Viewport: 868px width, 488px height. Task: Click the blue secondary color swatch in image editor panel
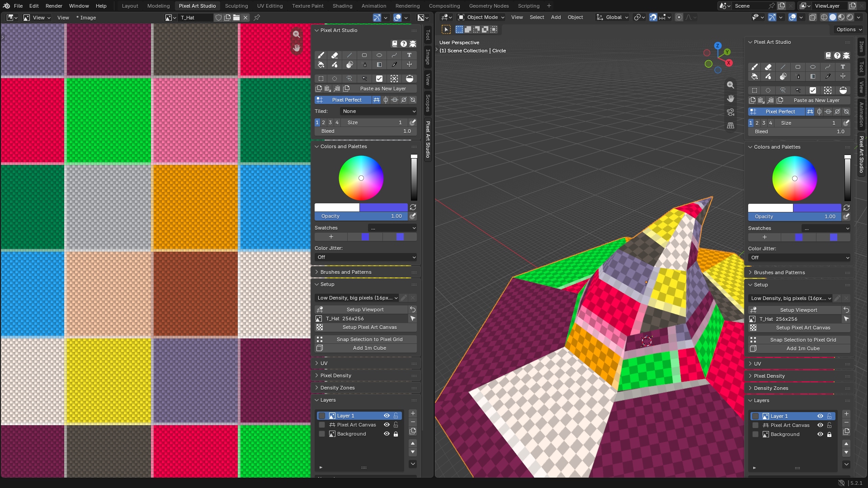coord(383,207)
